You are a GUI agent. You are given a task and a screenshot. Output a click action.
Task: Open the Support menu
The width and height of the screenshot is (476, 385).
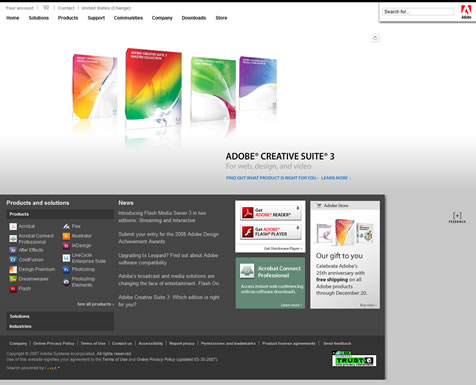96,18
